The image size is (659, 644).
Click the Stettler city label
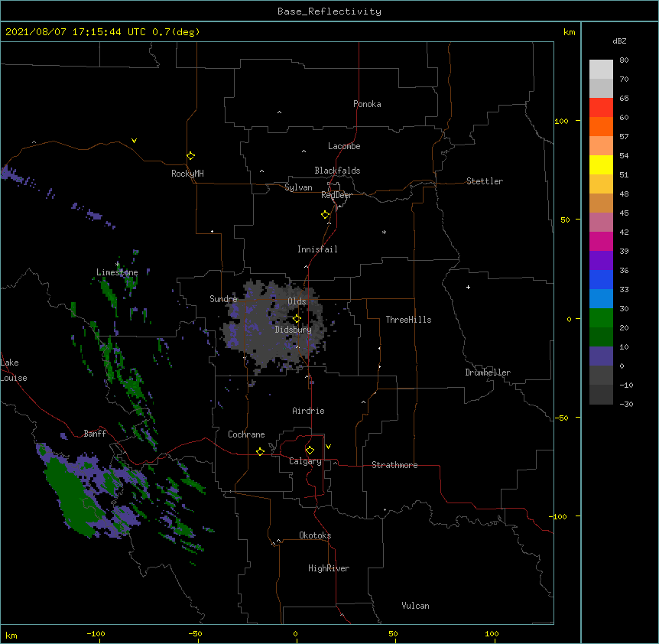point(485,181)
